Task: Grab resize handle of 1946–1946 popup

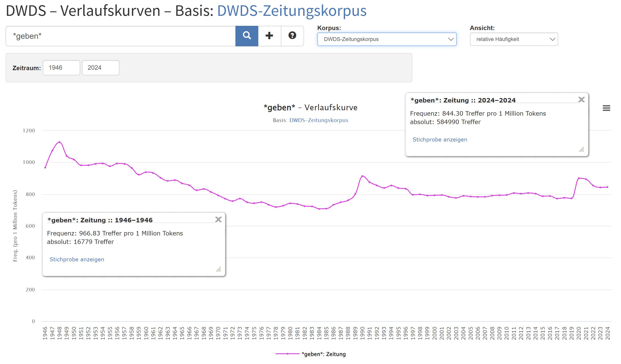Action: [218, 269]
